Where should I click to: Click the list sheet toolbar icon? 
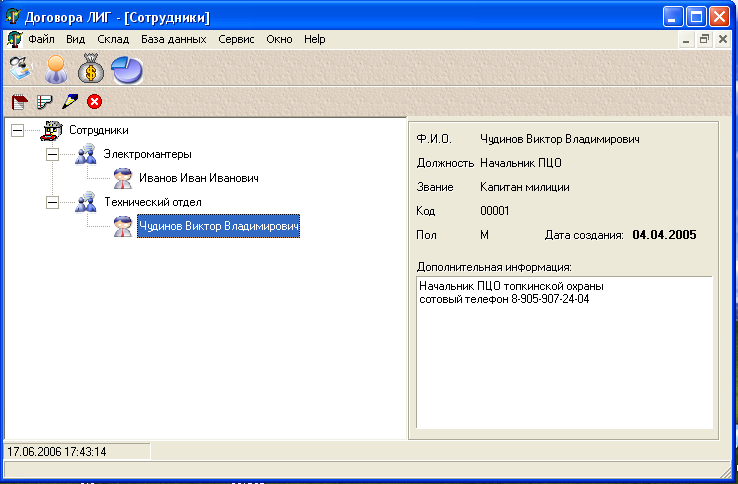[45, 102]
